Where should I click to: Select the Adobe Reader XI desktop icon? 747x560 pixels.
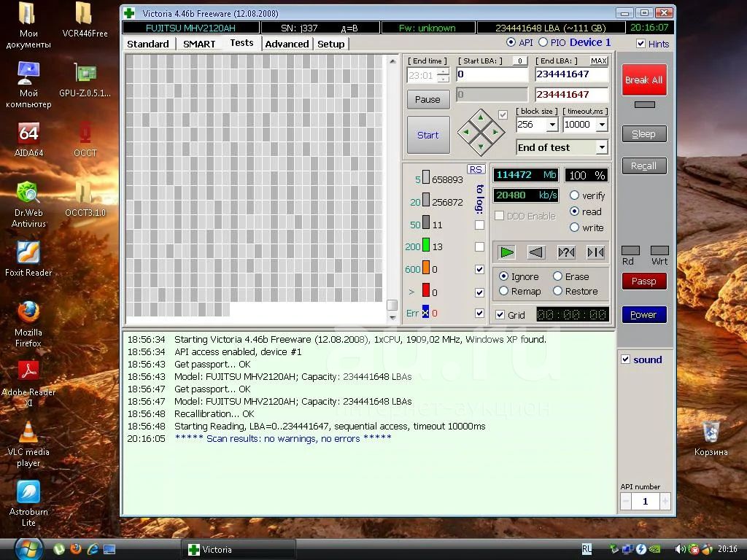click(28, 384)
